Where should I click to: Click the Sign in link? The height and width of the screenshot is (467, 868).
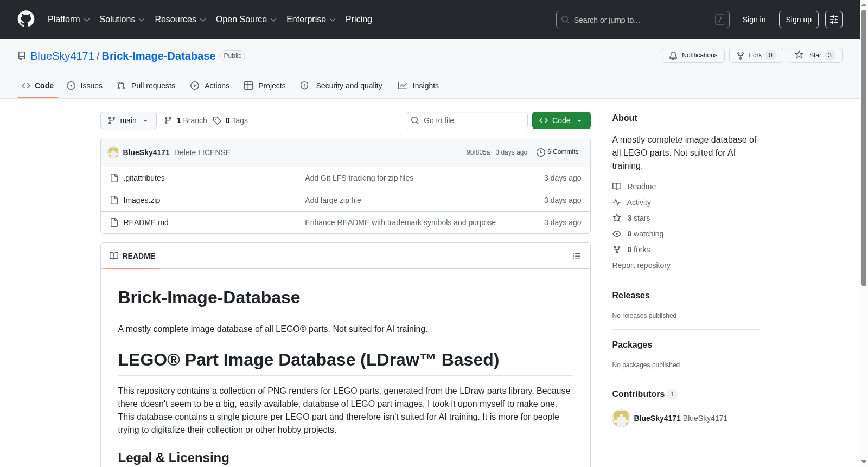[x=754, y=20]
